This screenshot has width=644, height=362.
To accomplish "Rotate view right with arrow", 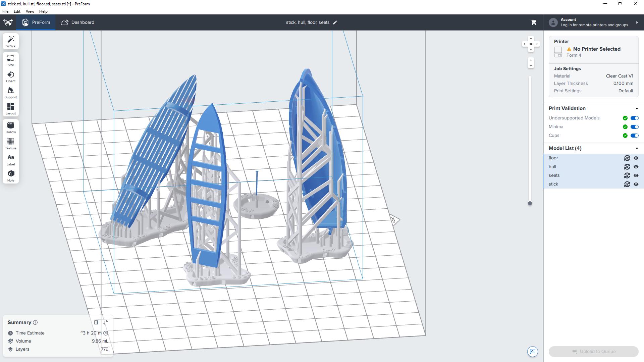I will click(537, 44).
